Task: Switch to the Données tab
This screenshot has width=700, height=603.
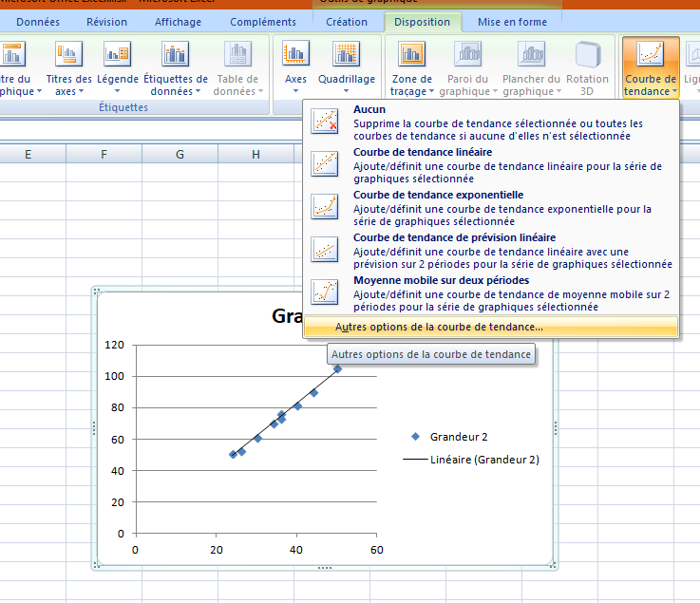Action: 38,22
